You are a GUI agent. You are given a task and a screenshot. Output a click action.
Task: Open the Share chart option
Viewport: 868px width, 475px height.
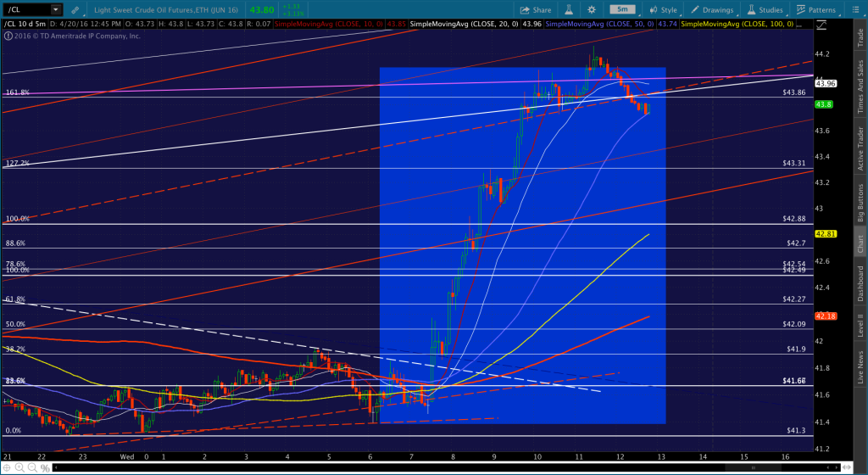pyautogui.click(x=535, y=9)
